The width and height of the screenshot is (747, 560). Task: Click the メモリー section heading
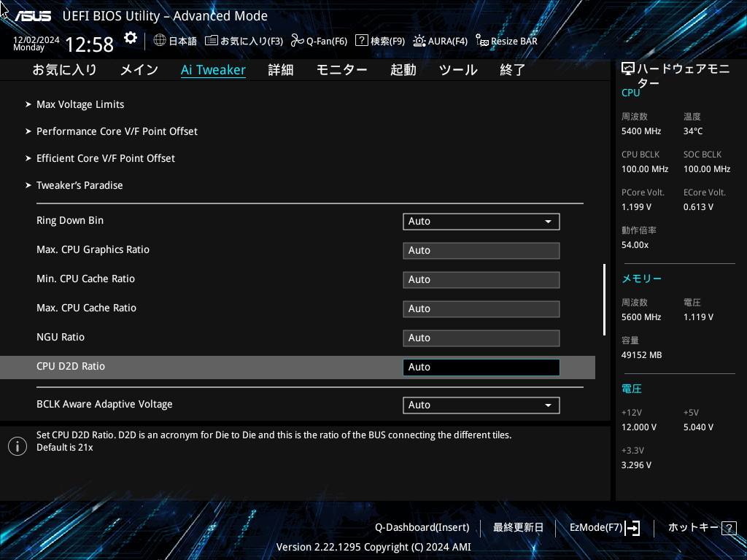pos(641,279)
